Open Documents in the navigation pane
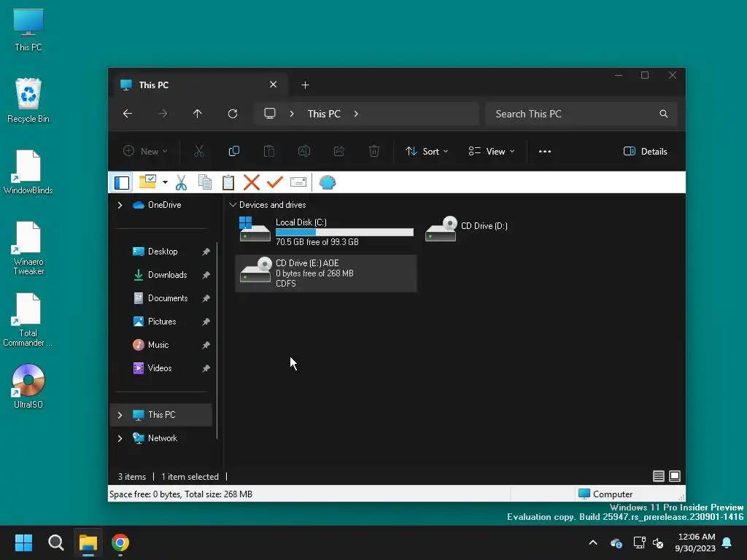Screen dimensions: 747x560 (168, 298)
